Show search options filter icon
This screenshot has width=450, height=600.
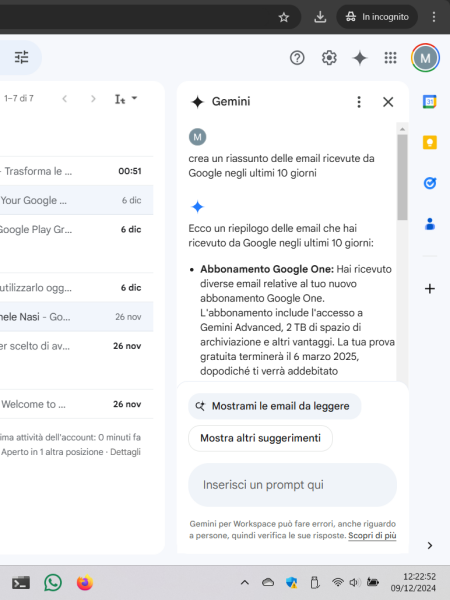(x=21, y=57)
